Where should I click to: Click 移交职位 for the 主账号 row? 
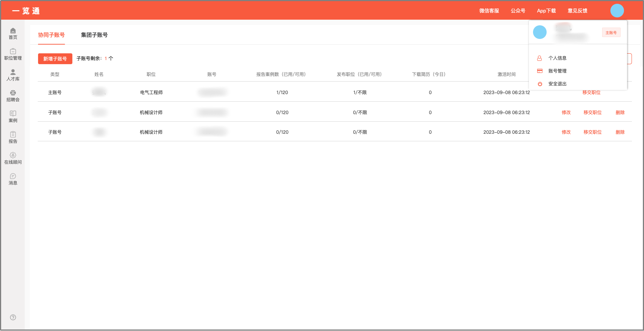click(x=592, y=93)
